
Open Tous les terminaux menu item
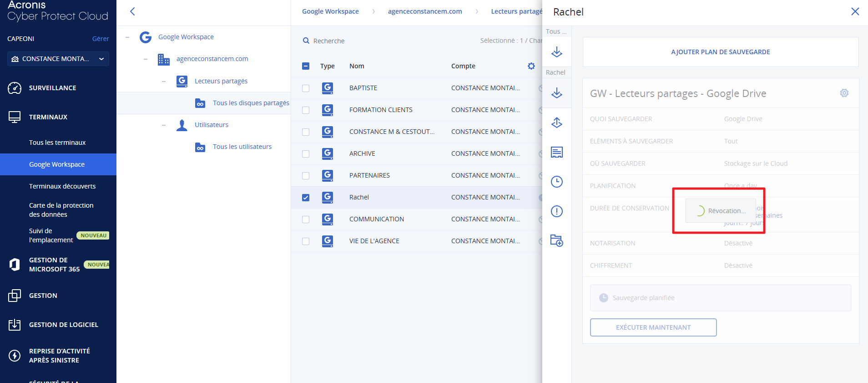[x=57, y=143]
